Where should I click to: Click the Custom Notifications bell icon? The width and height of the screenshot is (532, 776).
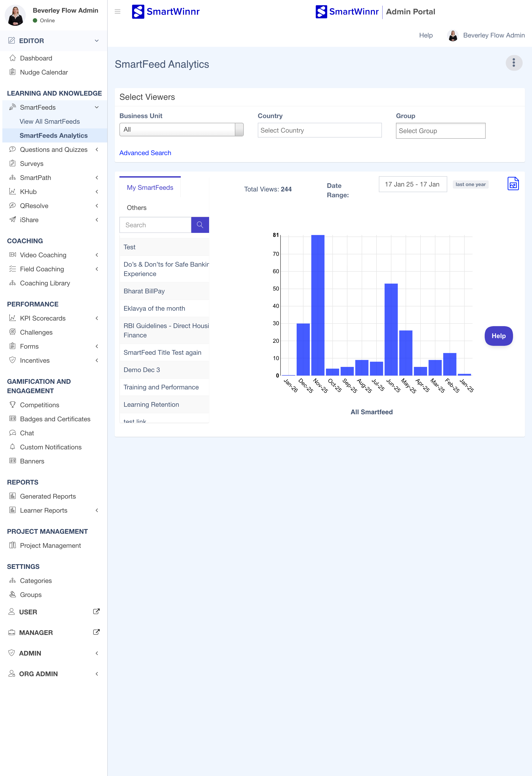tap(13, 447)
